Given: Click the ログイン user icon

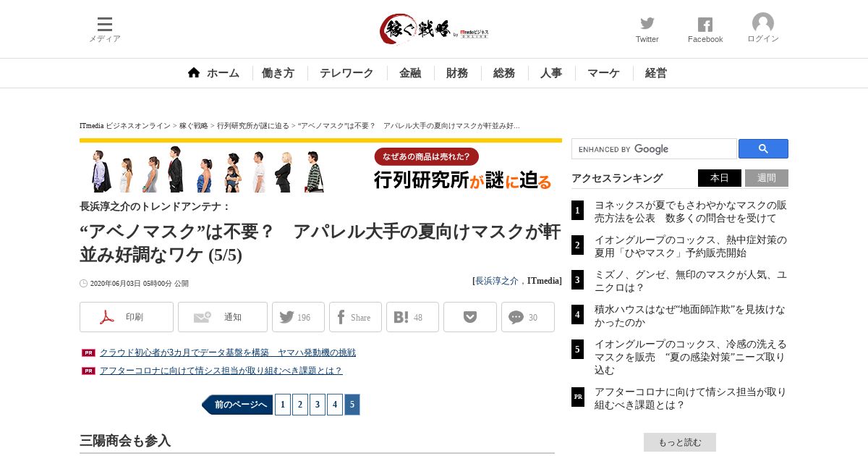Looking at the screenshot, I should [763, 28].
